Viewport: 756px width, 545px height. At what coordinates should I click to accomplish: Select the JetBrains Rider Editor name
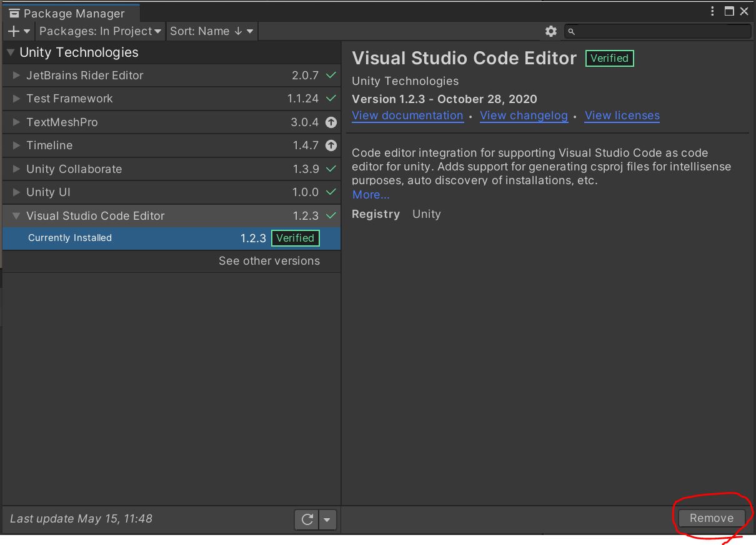[x=85, y=76]
